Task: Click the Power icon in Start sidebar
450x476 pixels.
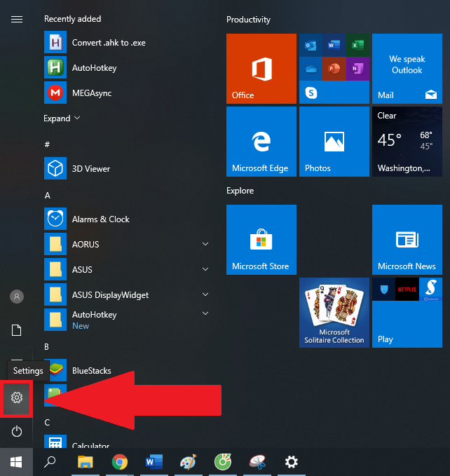Action: pyautogui.click(x=16, y=431)
